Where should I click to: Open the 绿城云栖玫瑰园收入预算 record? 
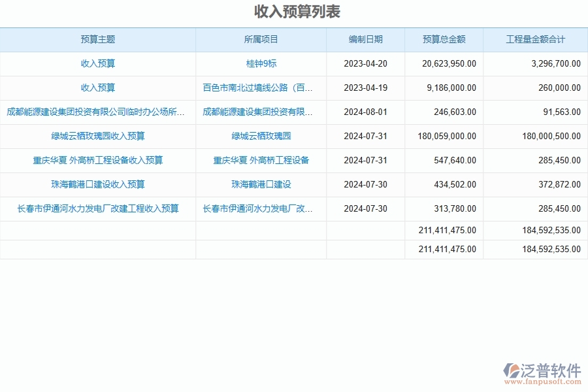(x=97, y=136)
